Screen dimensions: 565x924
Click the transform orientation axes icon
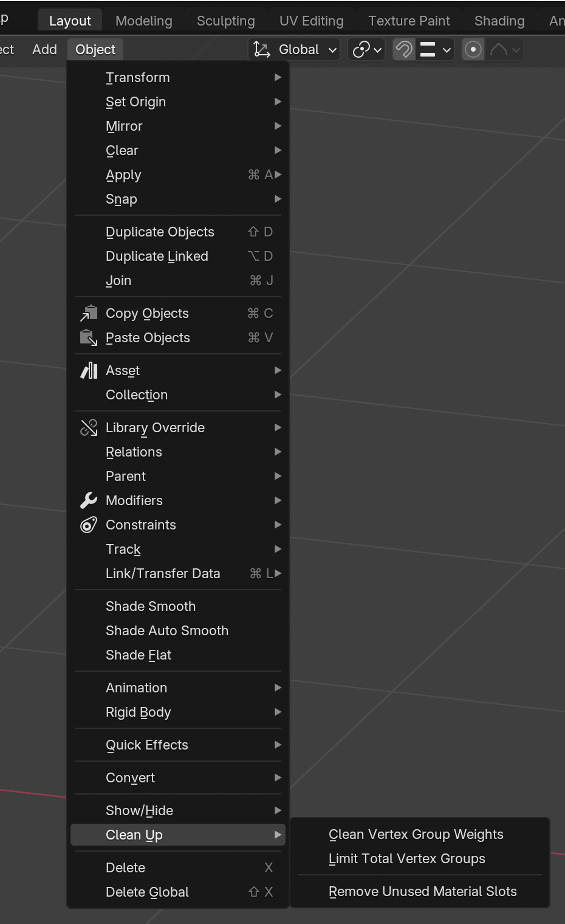click(262, 50)
